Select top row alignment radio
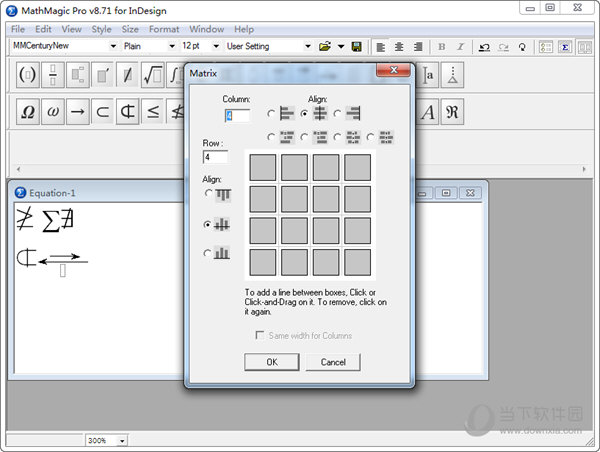 (208, 194)
